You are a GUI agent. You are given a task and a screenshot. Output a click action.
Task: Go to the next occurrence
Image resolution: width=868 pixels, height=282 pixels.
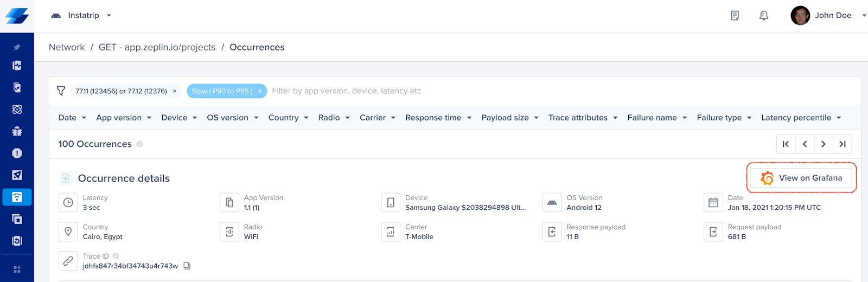tap(824, 144)
